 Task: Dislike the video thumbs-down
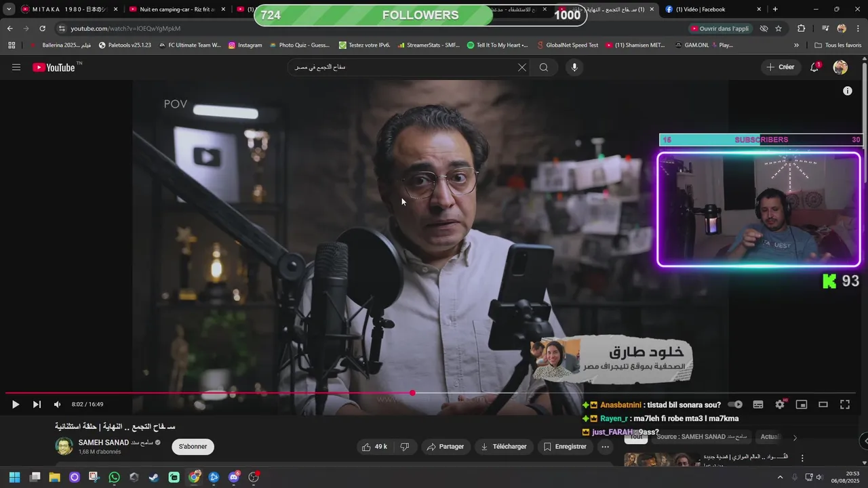tap(405, 447)
